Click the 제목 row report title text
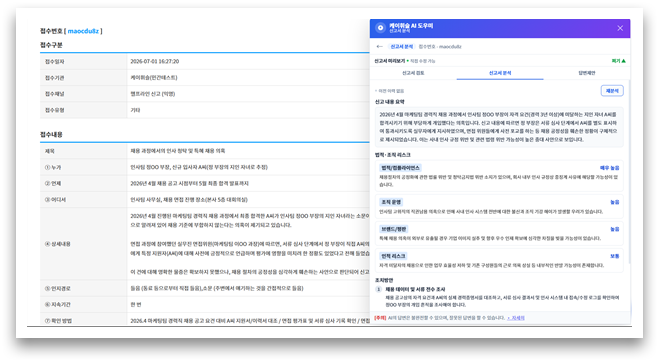 pyautogui.click(x=178, y=151)
